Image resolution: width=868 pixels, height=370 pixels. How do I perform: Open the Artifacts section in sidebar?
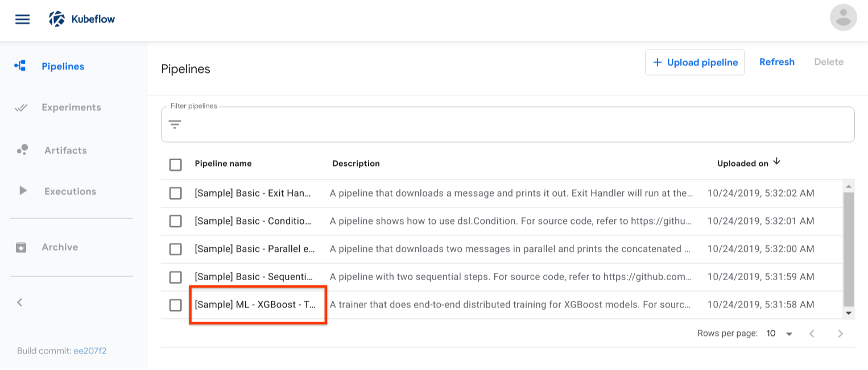[x=65, y=151]
